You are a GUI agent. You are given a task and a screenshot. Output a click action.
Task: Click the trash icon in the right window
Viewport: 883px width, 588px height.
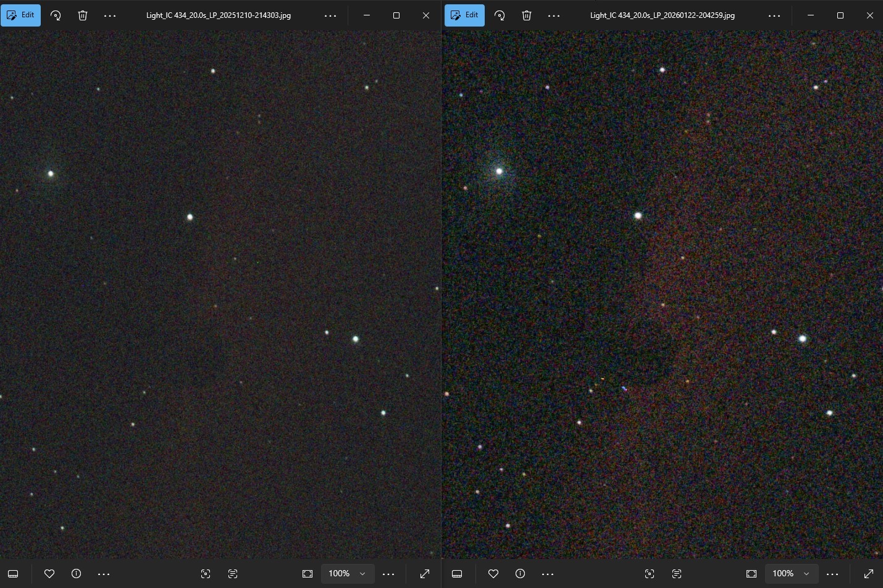pos(527,15)
